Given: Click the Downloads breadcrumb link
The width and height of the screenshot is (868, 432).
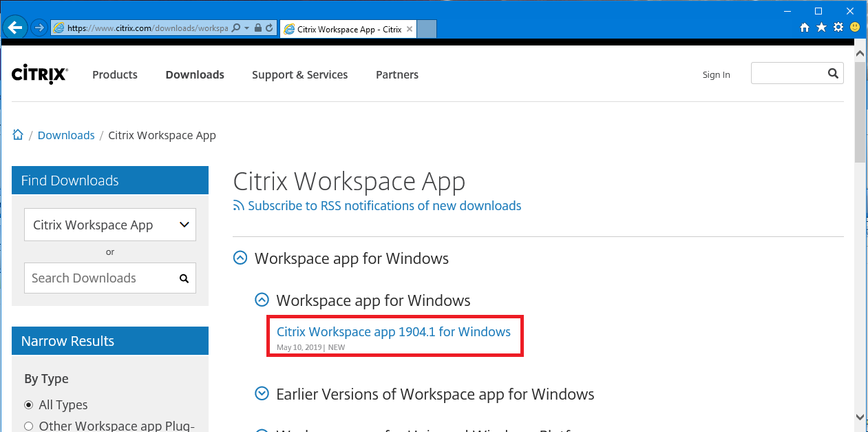Looking at the screenshot, I should 66,135.
